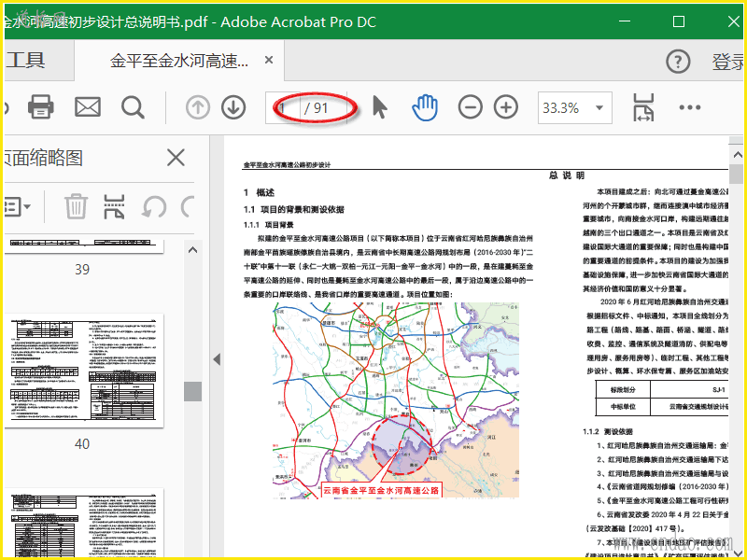Activate the Hand pan tool
This screenshot has height=560, width=747.
[425, 107]
